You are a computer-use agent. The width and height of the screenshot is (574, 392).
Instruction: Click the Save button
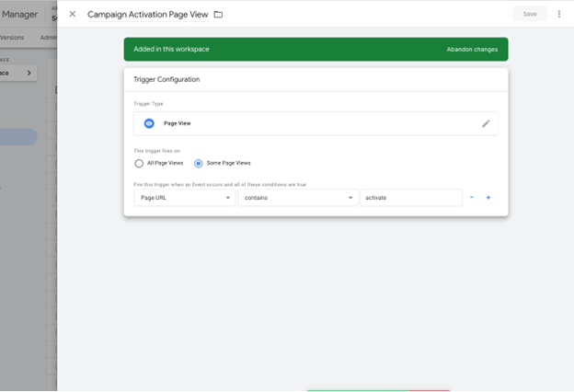[x=530, y=14]
